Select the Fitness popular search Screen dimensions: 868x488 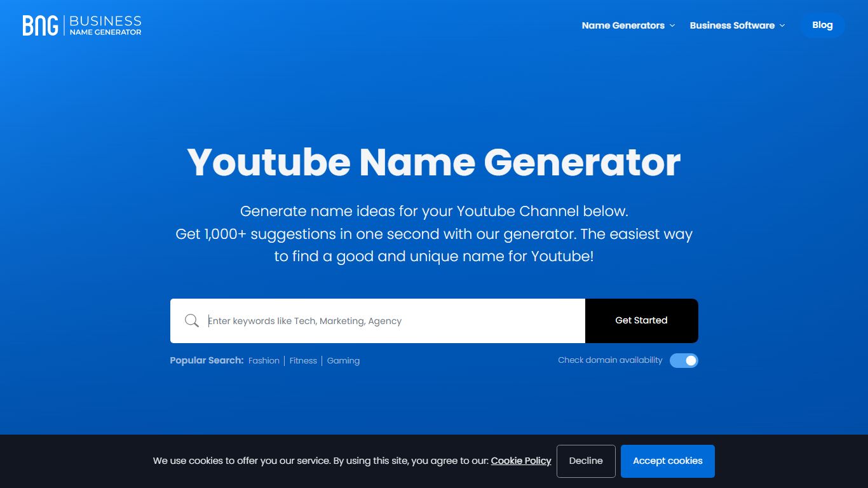pos(303,360)
